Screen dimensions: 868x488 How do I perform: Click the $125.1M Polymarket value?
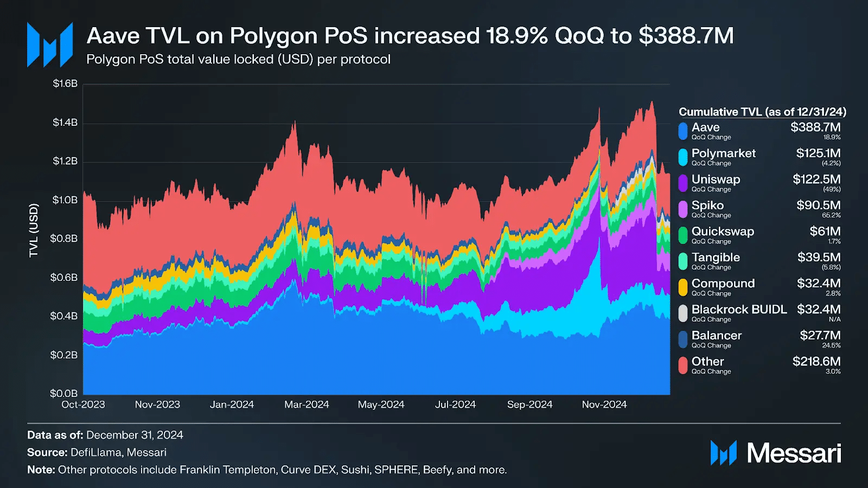pyautogui.click(x=818, y=153)
